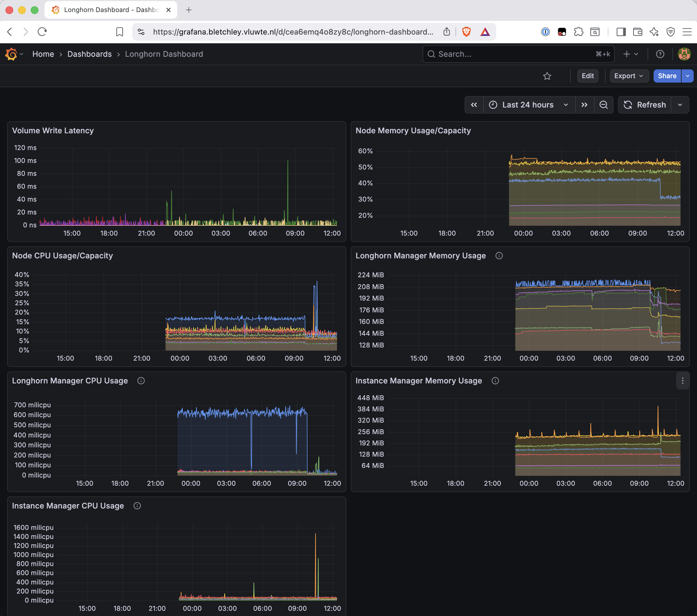Go to Home breadcrumb
The width and height of the screenshot is (697, 616).
(x=43, y=54)
